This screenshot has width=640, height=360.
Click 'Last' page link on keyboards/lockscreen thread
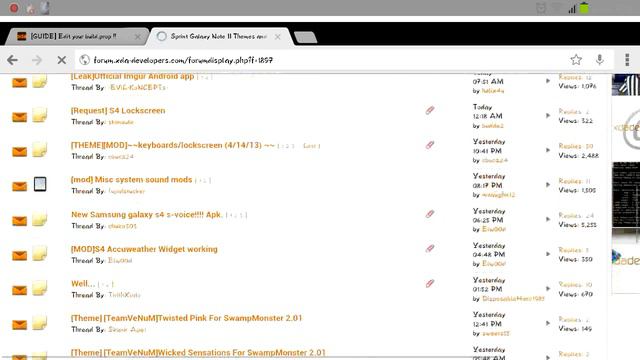click(311, 146)
